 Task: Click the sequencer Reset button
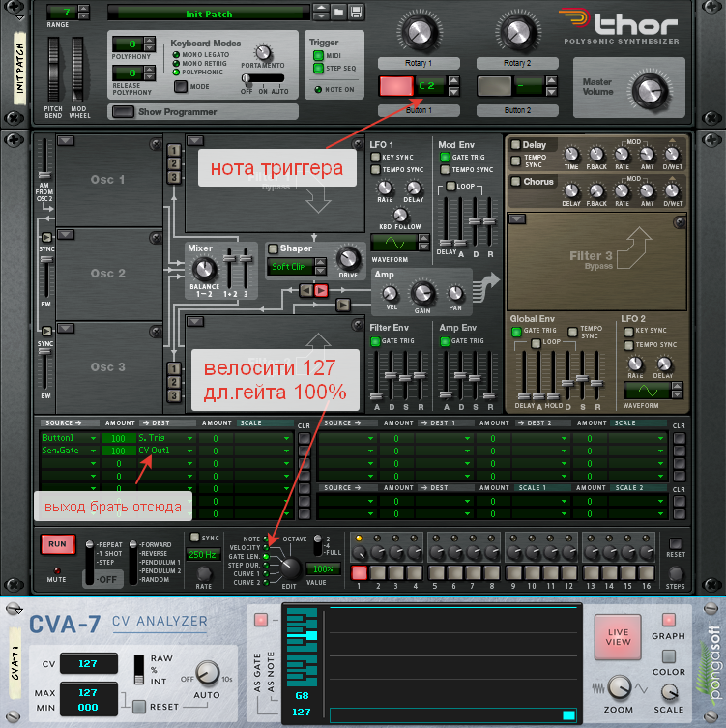(676, 543)
